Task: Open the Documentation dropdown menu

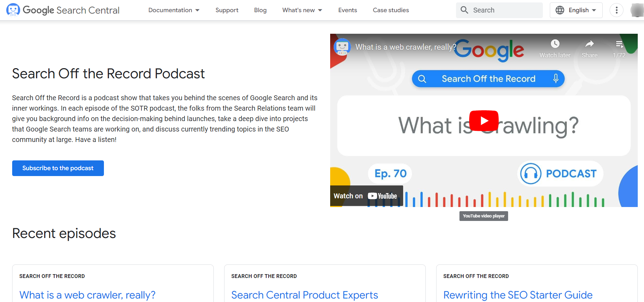Action: tap(174, 10)
